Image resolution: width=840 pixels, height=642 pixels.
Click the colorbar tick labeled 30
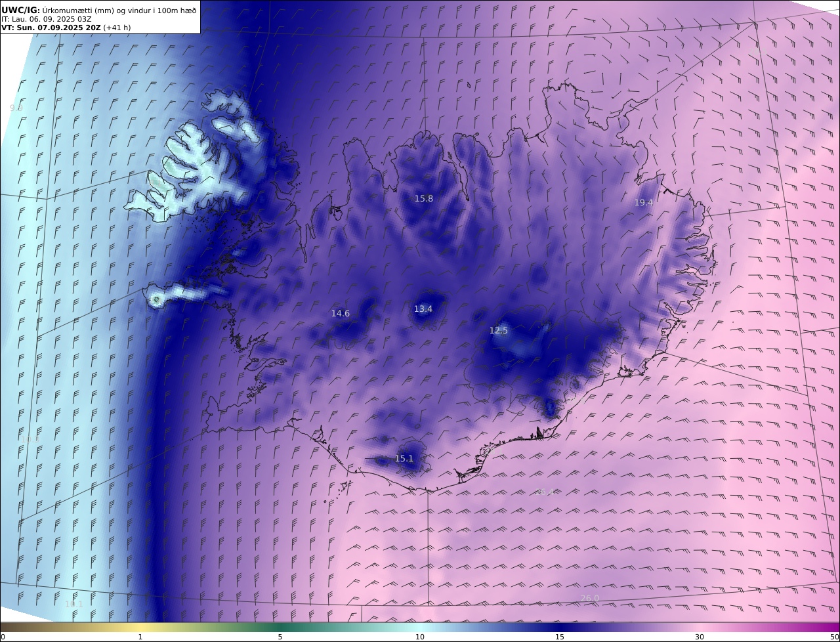coord(700,637)
